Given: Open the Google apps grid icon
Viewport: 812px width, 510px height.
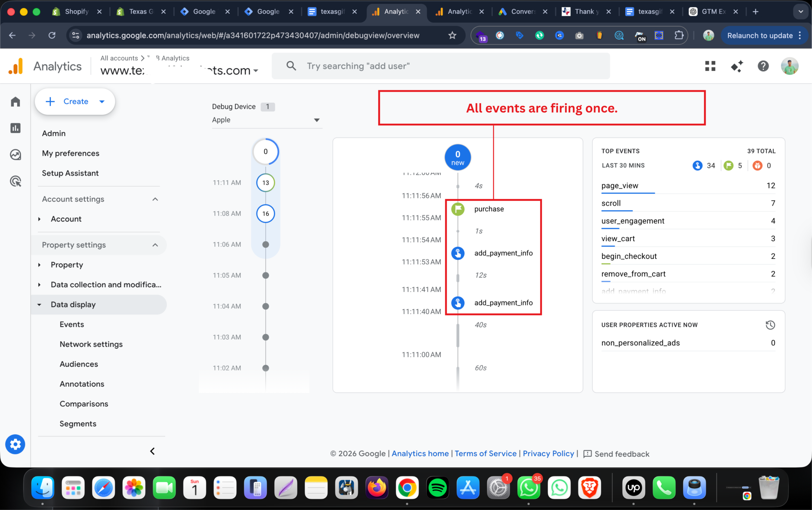Looking at the screenshot, I should click(x=710, y=66).
